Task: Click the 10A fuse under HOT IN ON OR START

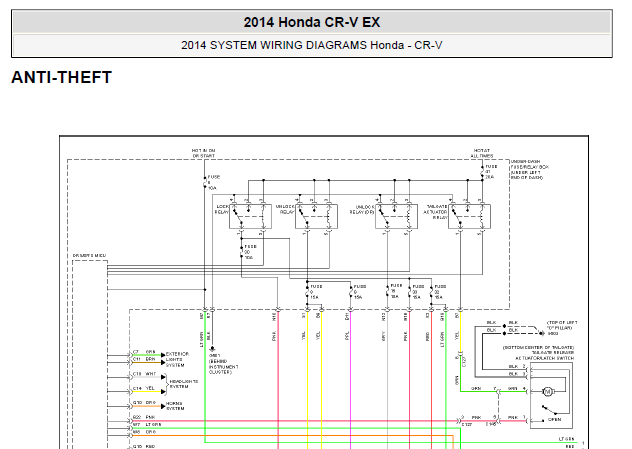Action: coord(205,182)
